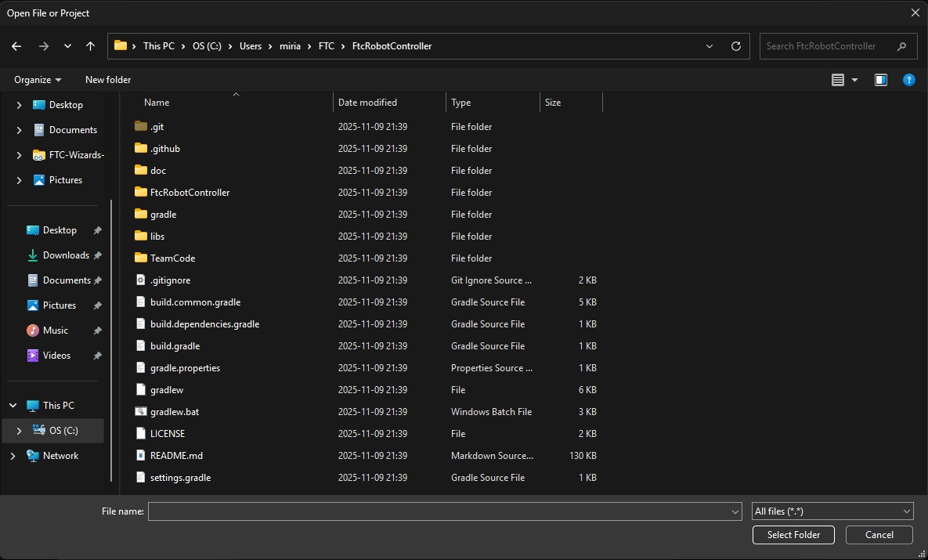Viewport: 928px width, 560px height.
Task: Open the Organize menu
Action: pyautogui.click(x=36, y=79)
